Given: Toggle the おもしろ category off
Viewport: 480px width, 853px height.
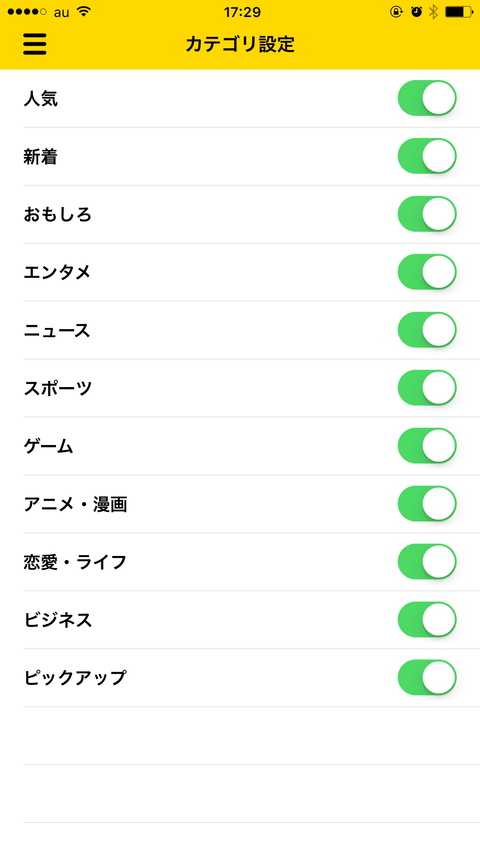Looking at the screenshot, I should 427,214.
